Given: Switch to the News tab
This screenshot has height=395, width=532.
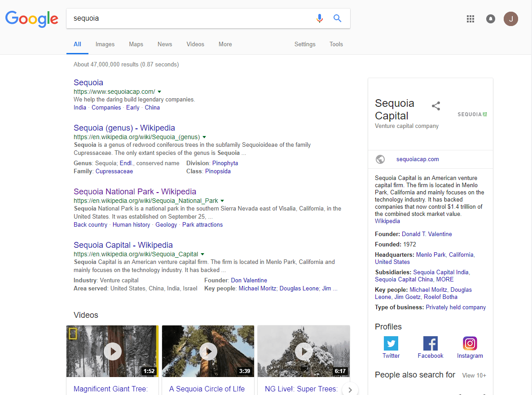Looking at the screenshot, I should pyautogui.click(x=165, y=44).
